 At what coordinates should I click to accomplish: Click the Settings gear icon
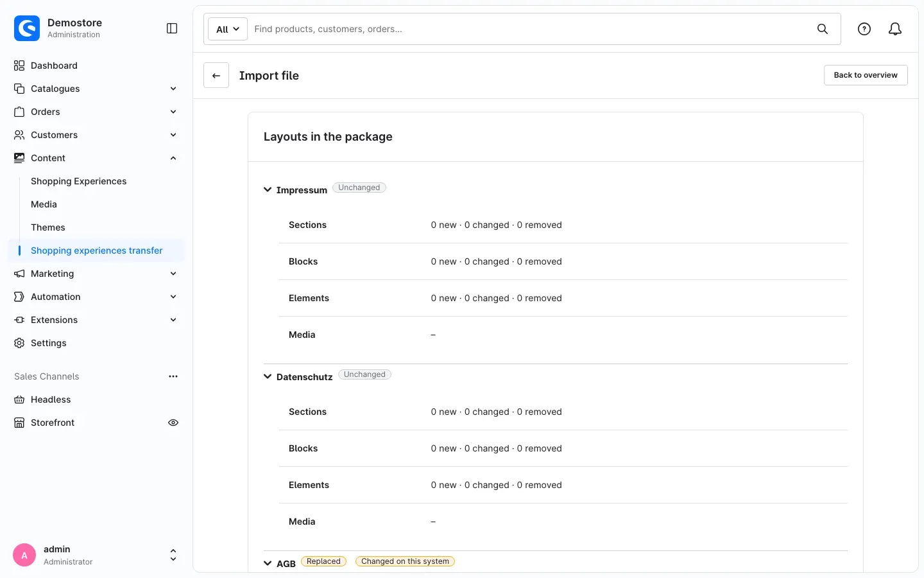coord(19,343)
